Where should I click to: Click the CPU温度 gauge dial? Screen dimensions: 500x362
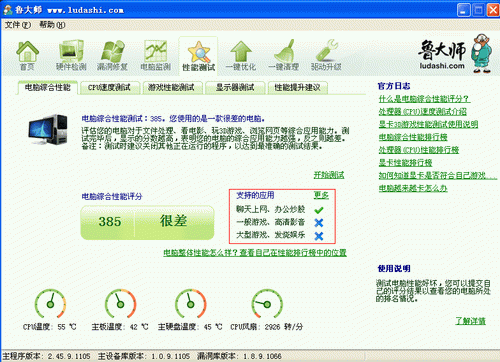[50, 303]
